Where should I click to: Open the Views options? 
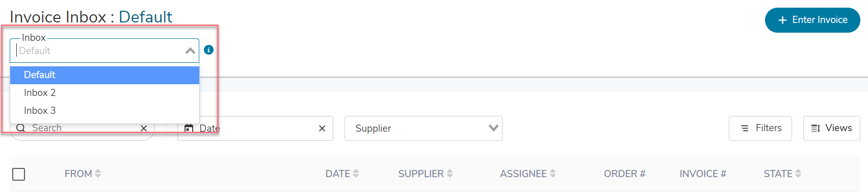point(832,128)
